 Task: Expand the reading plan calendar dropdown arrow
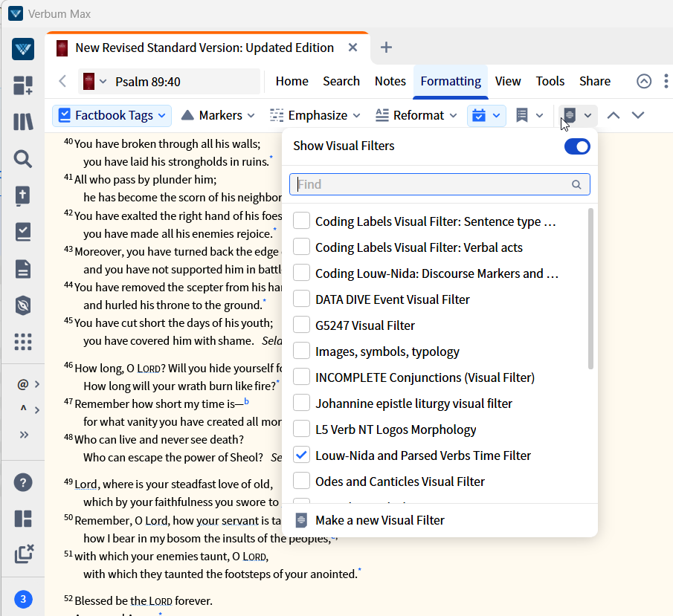(x=497, y=115)
